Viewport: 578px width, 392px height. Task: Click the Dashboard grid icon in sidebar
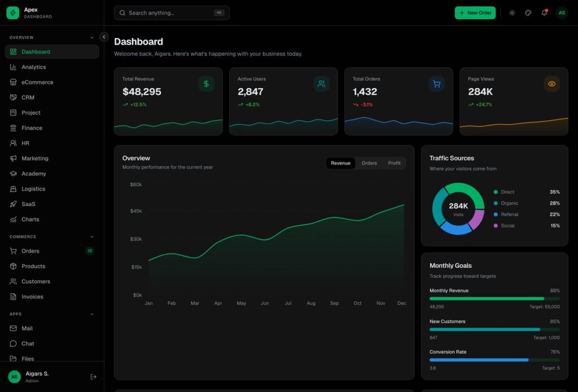(x=14, y=52)
